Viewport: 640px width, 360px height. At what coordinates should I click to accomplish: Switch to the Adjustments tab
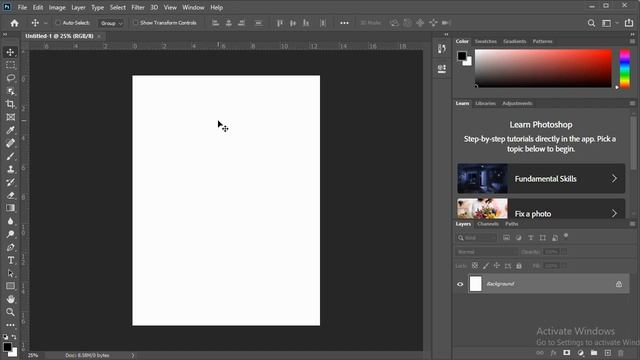coord(517,103)
